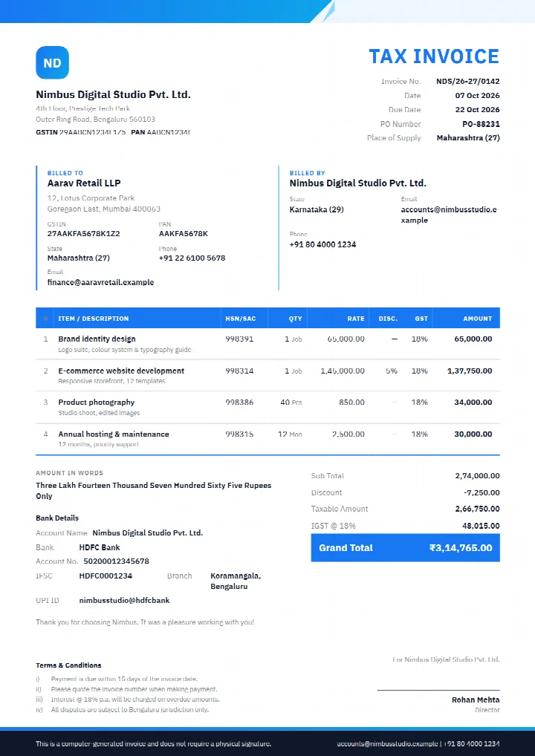The image size is (535, 756).
Task: Select the amount in words text
Action: pos(153,491)
